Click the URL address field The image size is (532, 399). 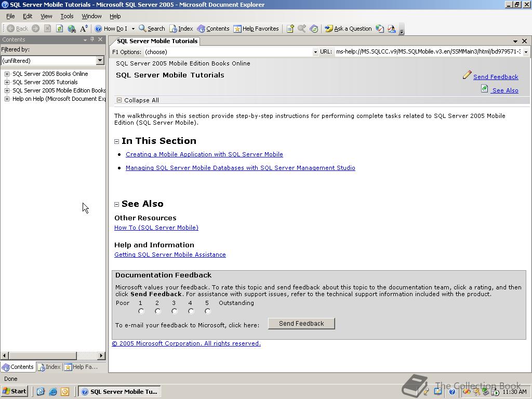pyautogui.click(x=428, y=51)
